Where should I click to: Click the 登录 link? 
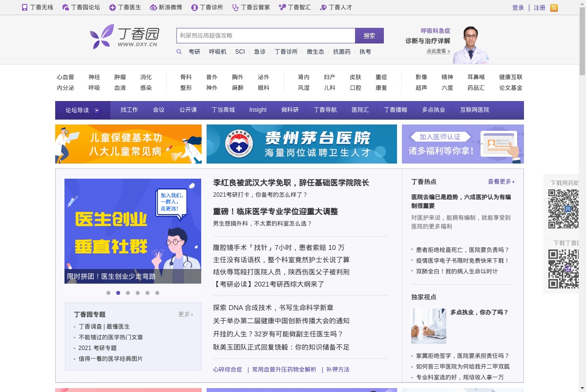pos(518,8)
